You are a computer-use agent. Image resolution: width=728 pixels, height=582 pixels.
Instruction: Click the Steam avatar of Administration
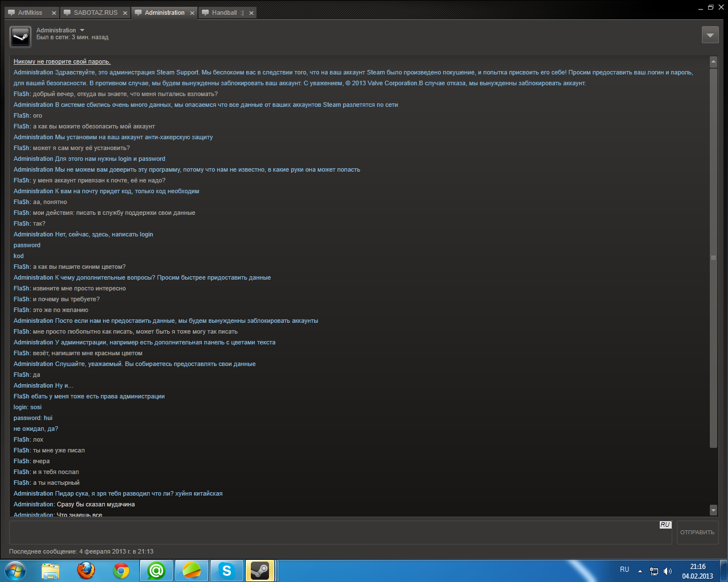pyautogui.click(x=20, y=37)
